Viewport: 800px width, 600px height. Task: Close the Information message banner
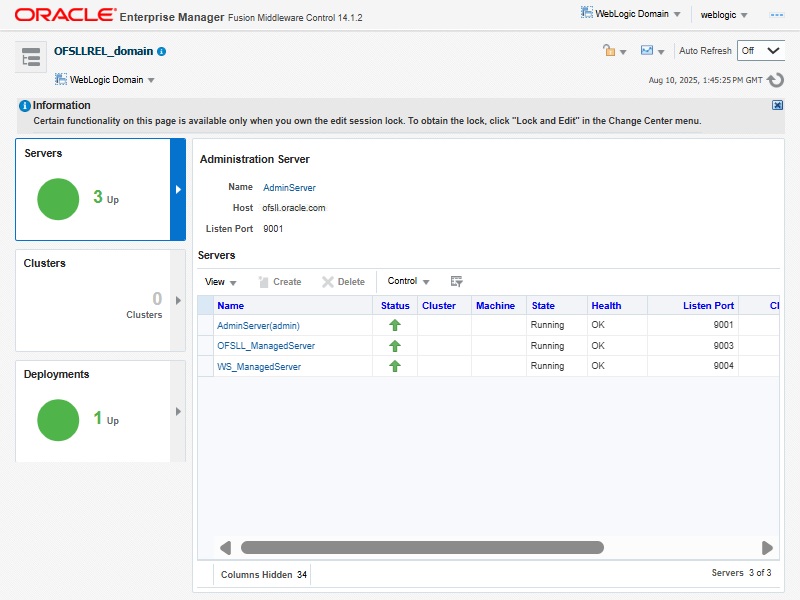click(777, 105)
